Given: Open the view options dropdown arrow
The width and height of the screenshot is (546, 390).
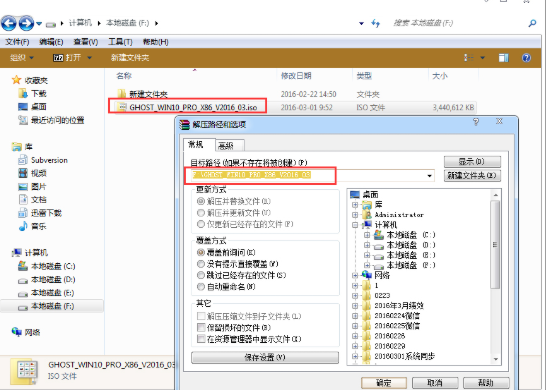Looking at the screenshot, I should click(483, 57).
